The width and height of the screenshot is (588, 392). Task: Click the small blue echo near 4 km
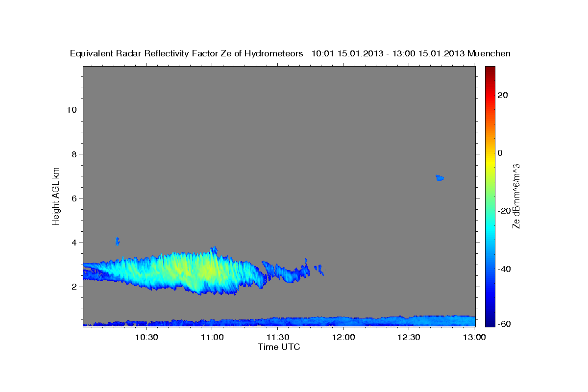click(117, 241)
